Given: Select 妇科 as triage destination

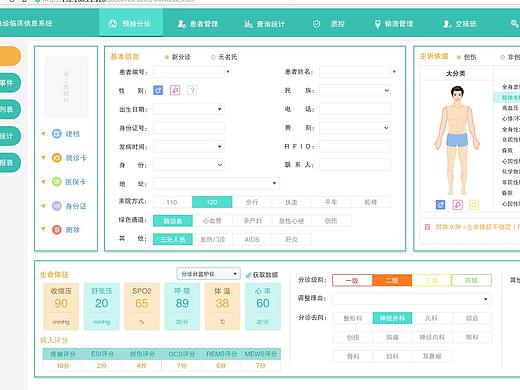Looking at the screenshot, I should tap(392, 356).
